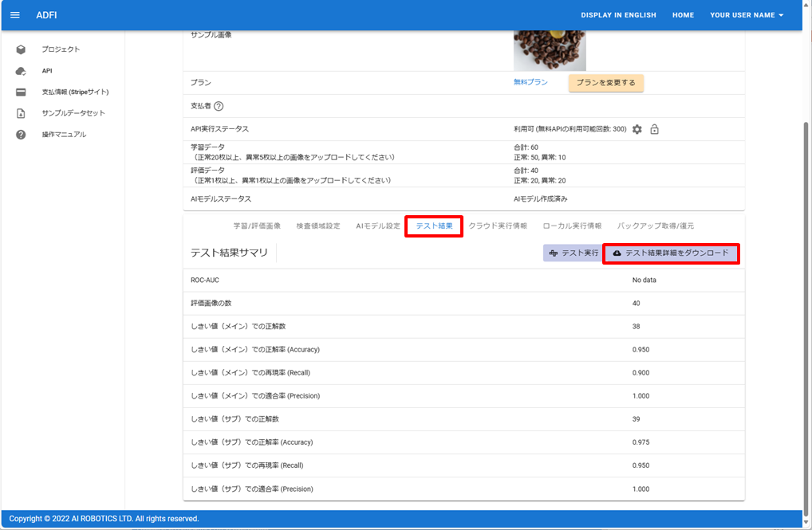This screenshot has width=812, height=530.
Task: Switch to the ローカル実行情報 tab
Action: [x=572, y=226]
